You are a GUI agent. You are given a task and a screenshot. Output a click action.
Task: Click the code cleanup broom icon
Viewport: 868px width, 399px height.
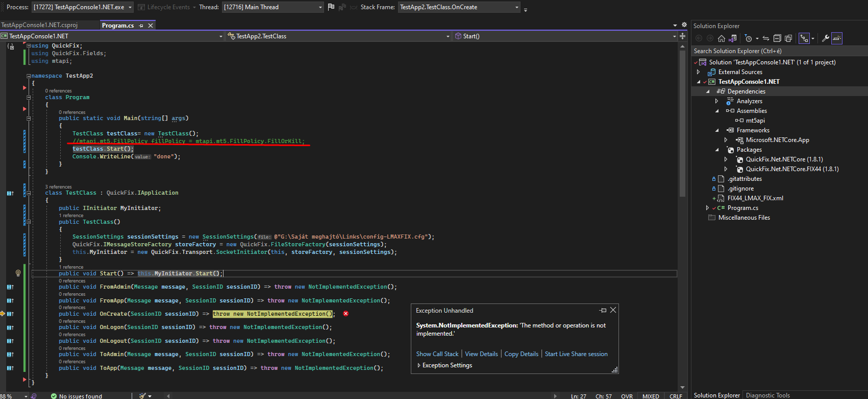click(143, 395)
